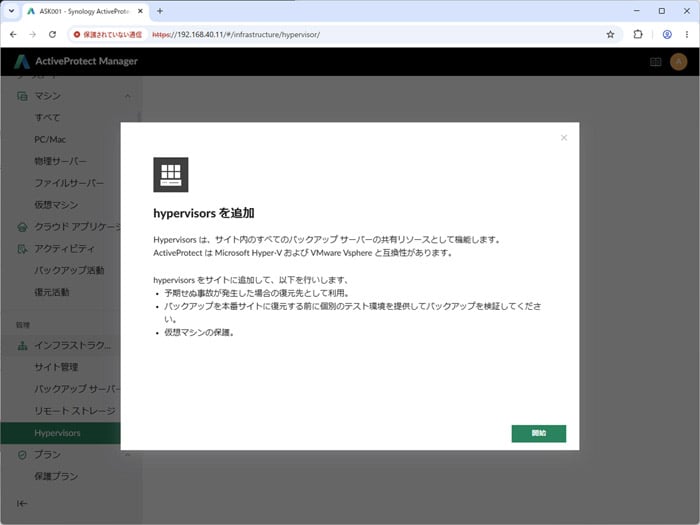Select リモート ストレージ in sidebar

pyautogui.click(x=75, y=411)
